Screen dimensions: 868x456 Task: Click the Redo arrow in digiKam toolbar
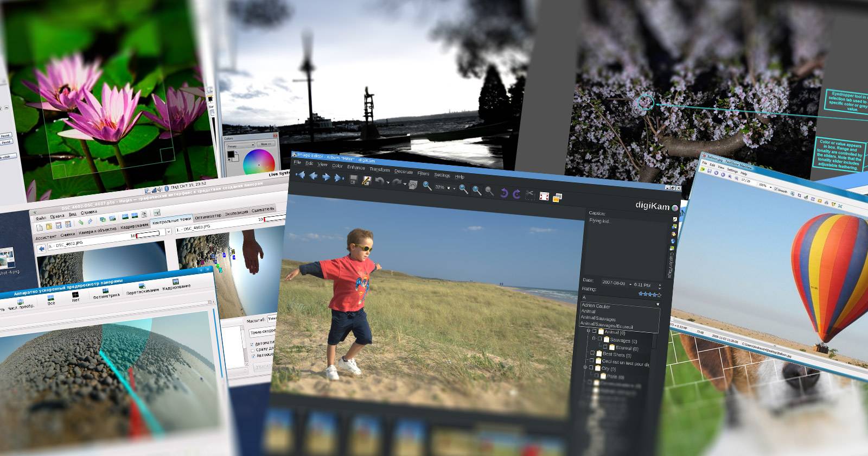pyautogui.click(x=397, y=182)
